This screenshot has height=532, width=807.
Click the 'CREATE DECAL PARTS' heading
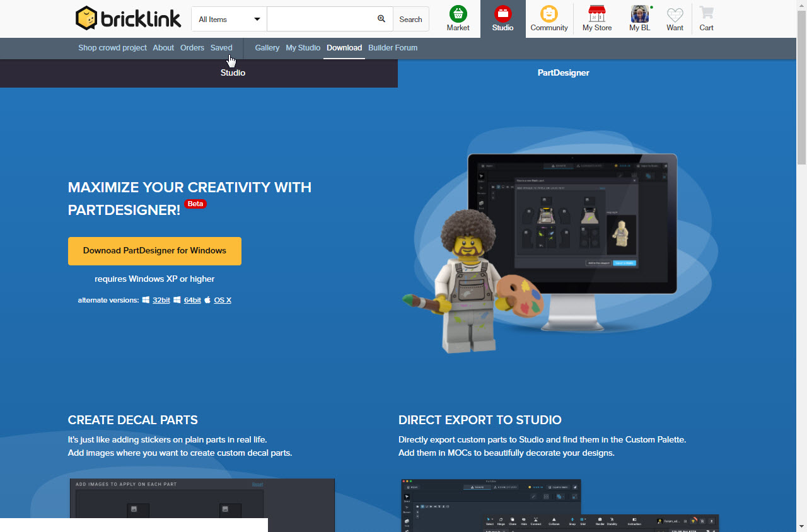133,420
